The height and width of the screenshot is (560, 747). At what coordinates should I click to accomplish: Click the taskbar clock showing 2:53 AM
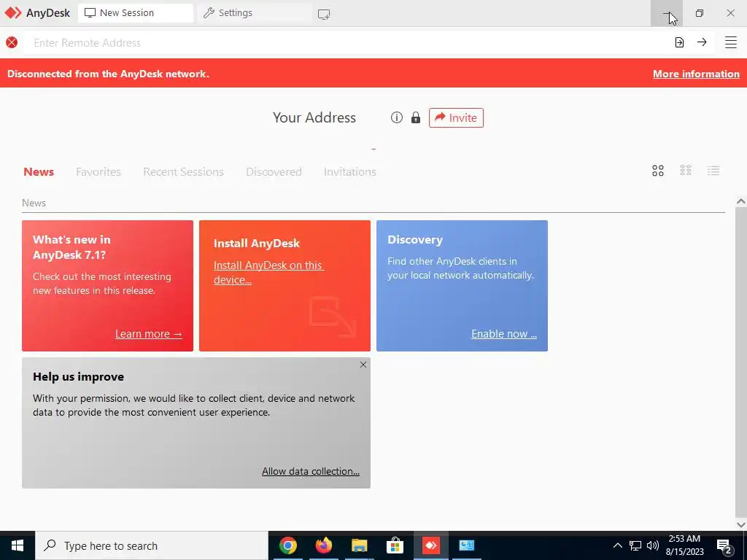(684, 545)
